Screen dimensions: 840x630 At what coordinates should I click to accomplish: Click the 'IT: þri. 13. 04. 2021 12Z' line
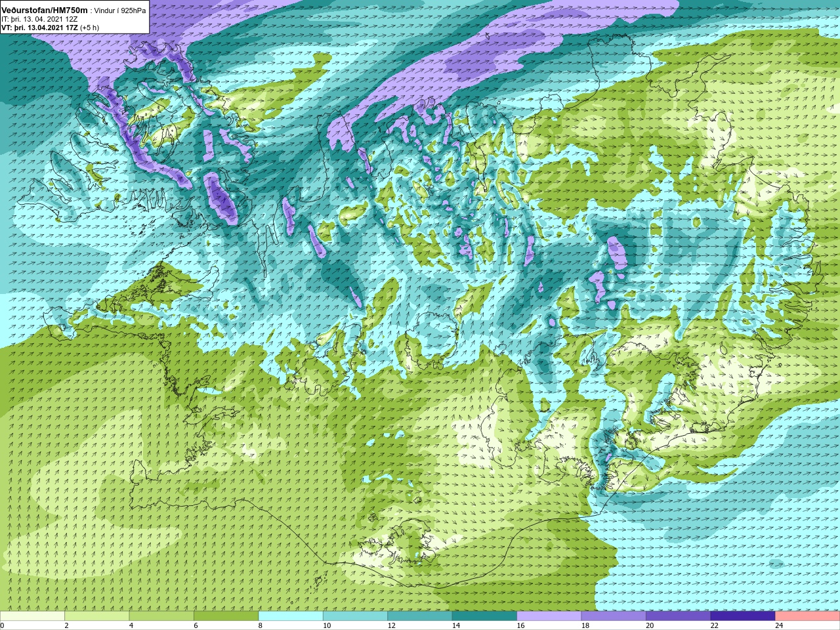point(39,18)
